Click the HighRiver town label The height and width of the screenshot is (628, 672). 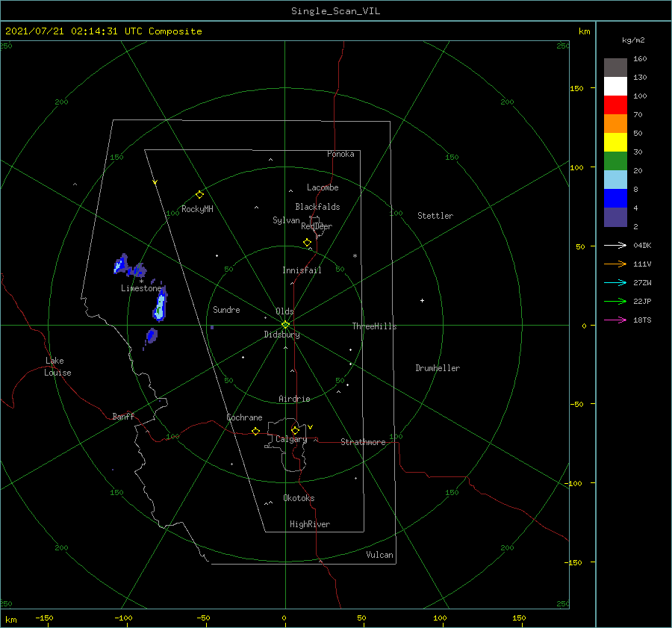coord(310,524)
